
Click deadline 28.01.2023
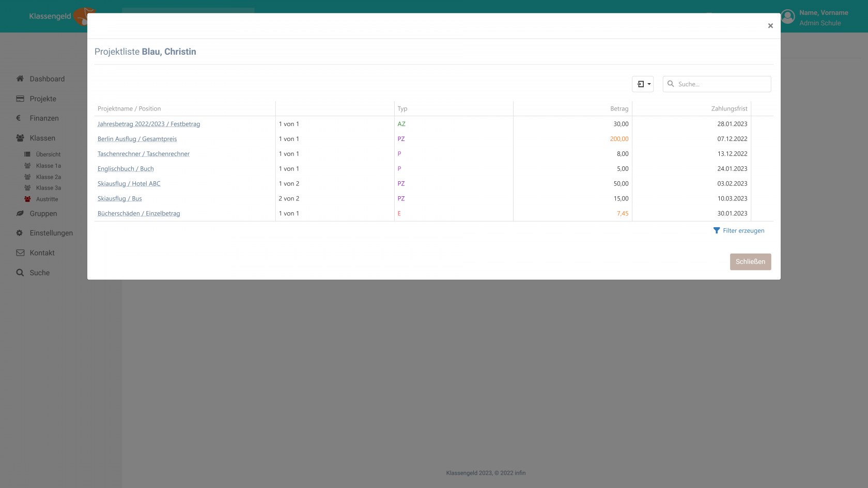(732, 124)
